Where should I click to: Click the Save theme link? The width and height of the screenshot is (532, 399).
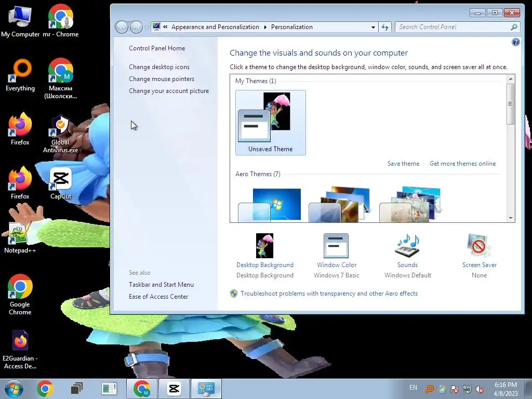(x=403, y=164)
